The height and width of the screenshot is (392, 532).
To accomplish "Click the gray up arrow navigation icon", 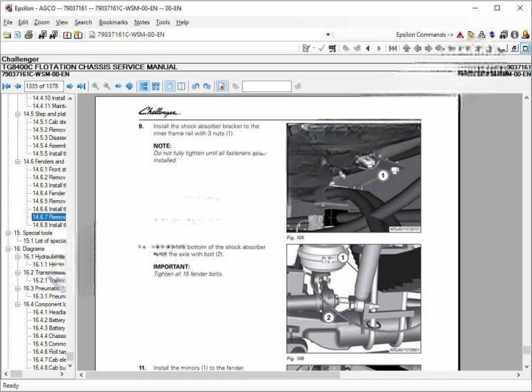I will pyautogui.click(x=406, y=48).
